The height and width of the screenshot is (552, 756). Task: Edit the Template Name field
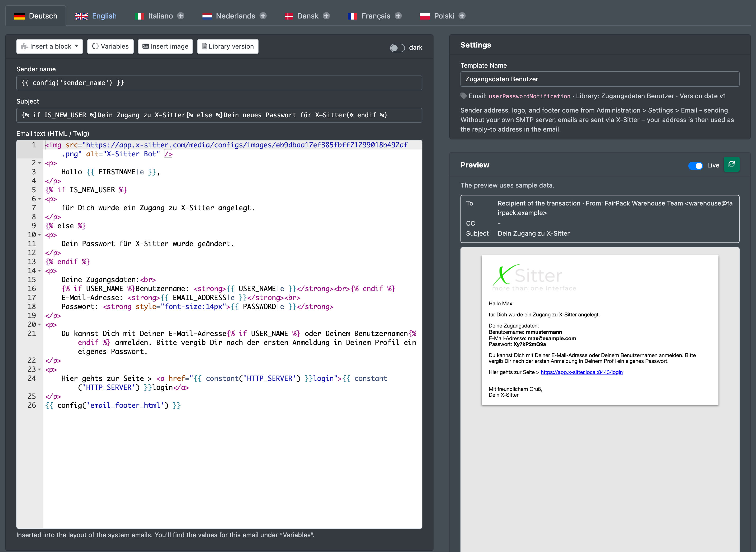point(600,79)
